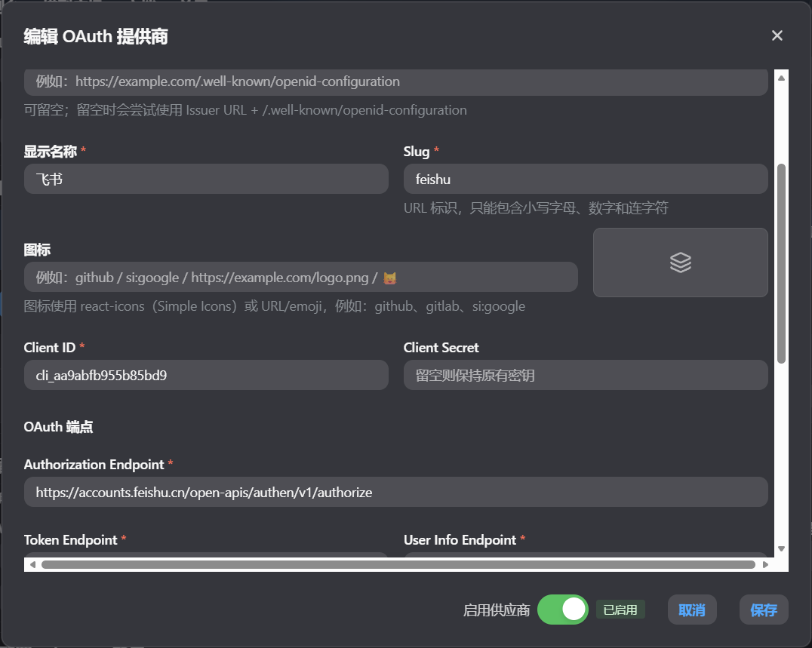The height and width of the screenshot is (648, 812).
Task: Click the 显示名称 label
Action: coord(51,152)
